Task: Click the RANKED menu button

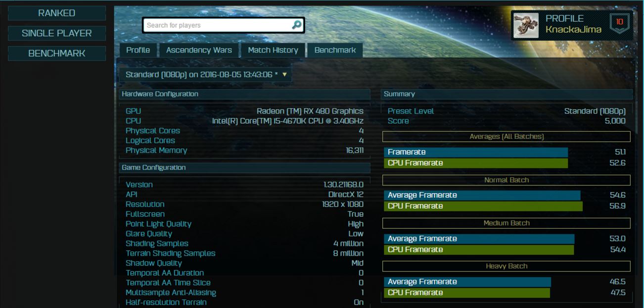Action: click(57, 13)
